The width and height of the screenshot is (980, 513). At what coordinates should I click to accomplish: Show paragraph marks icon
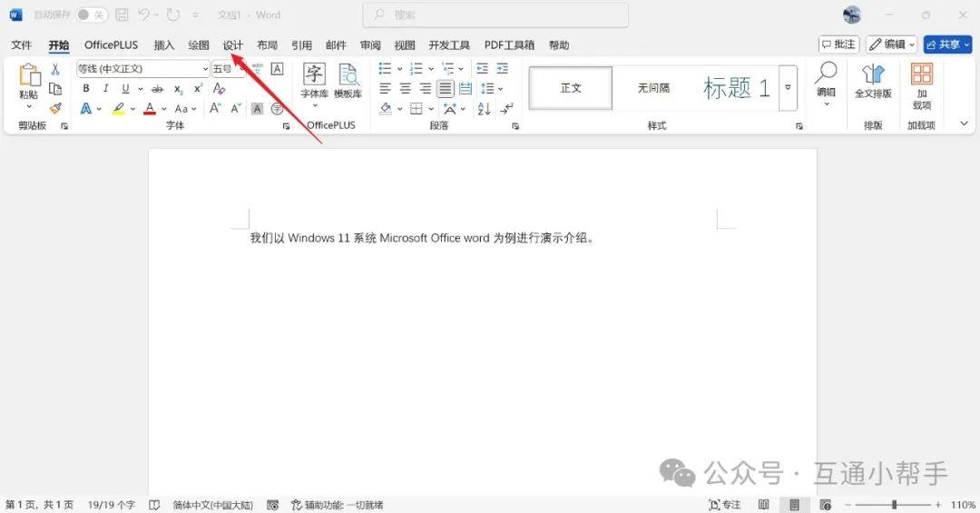pyautogui.click(x=506, y=109)
